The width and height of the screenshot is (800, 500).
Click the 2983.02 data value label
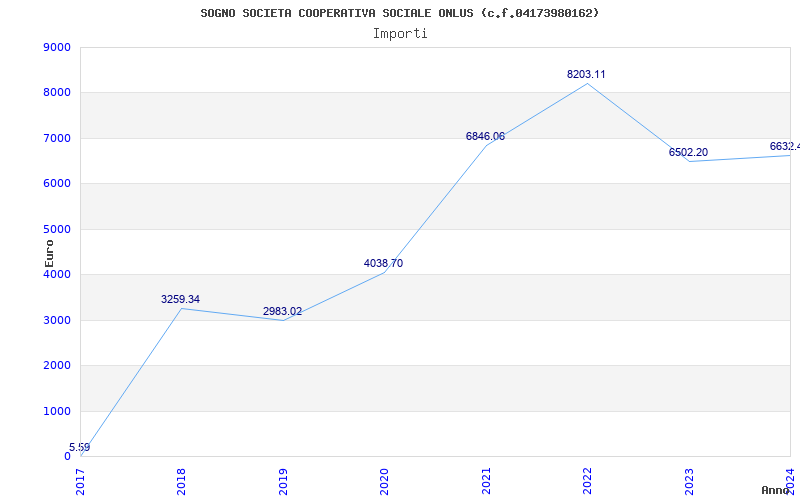click(x=283, y=312)
